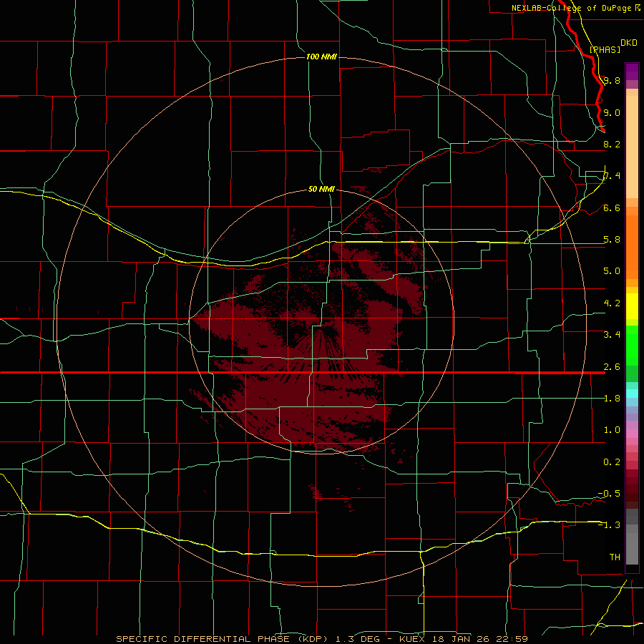Select the 1.0 legend value

click(x=612, y=430)
